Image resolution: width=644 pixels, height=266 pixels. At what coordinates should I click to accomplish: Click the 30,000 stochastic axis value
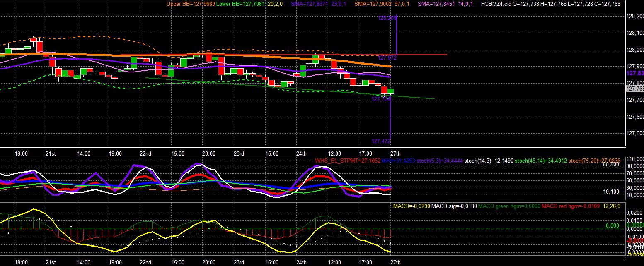(635, 188)
